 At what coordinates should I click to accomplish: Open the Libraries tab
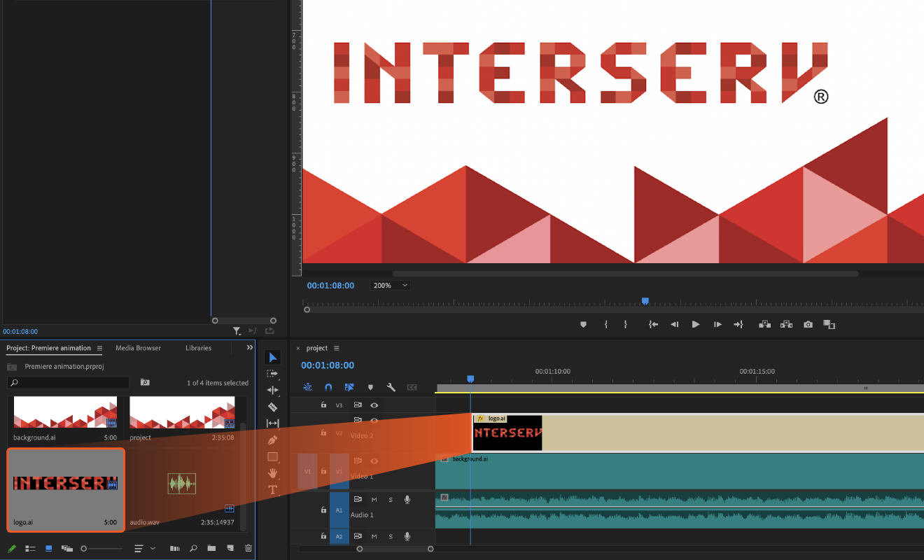coord(198,348)
